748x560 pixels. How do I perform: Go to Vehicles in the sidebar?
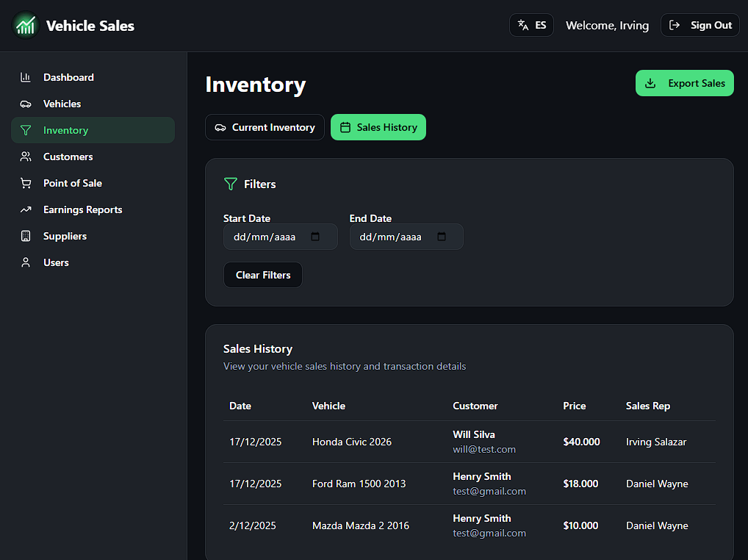tap(93, 104)
